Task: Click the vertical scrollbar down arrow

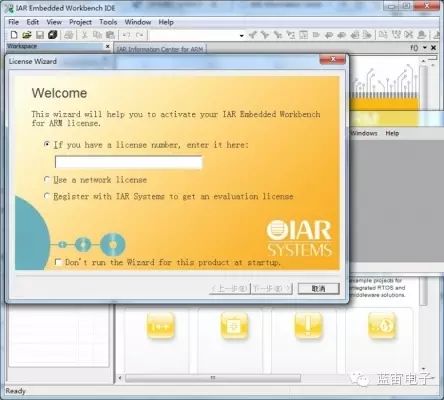Action: pyautogui.click(x=424, y=369)
